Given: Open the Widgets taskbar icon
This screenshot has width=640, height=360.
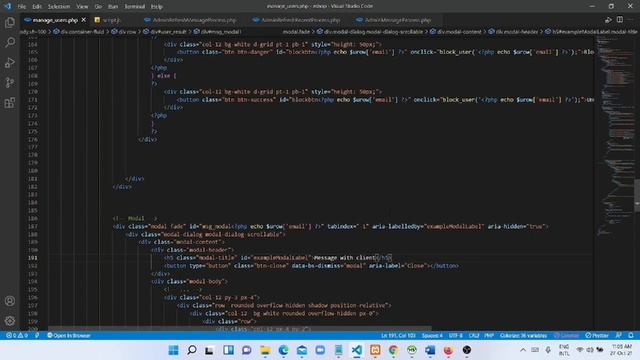Looking at the screenshot, I should tap(228, 350).
